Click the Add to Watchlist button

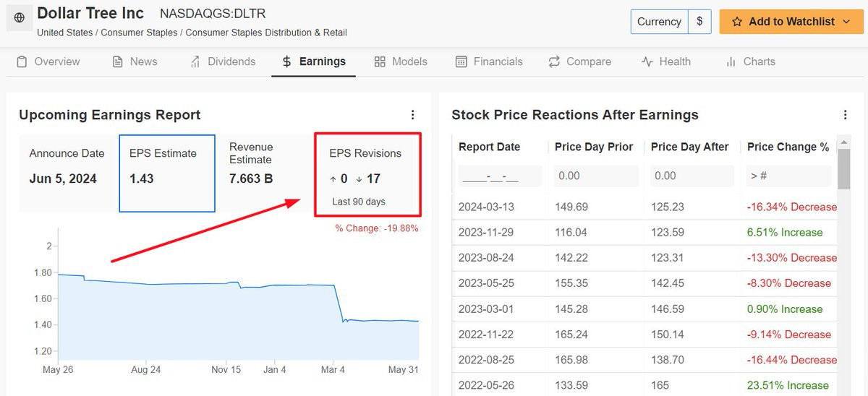[791, 22]
